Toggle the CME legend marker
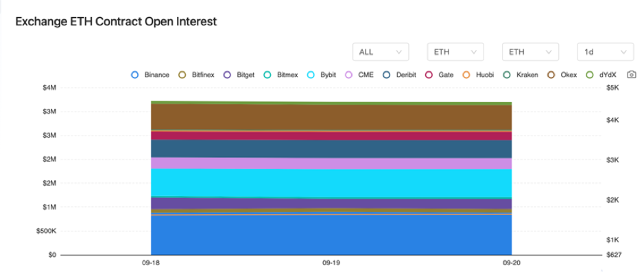The height and width of the screenshot is (272, 644). coord(348,75)
